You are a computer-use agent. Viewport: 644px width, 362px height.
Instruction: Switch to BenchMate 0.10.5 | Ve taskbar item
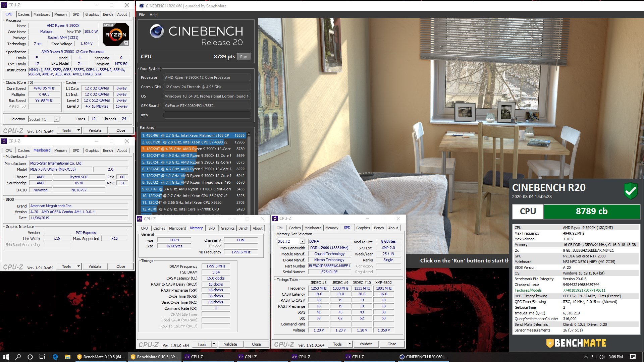pyautogui.click(x=155, y=357)
